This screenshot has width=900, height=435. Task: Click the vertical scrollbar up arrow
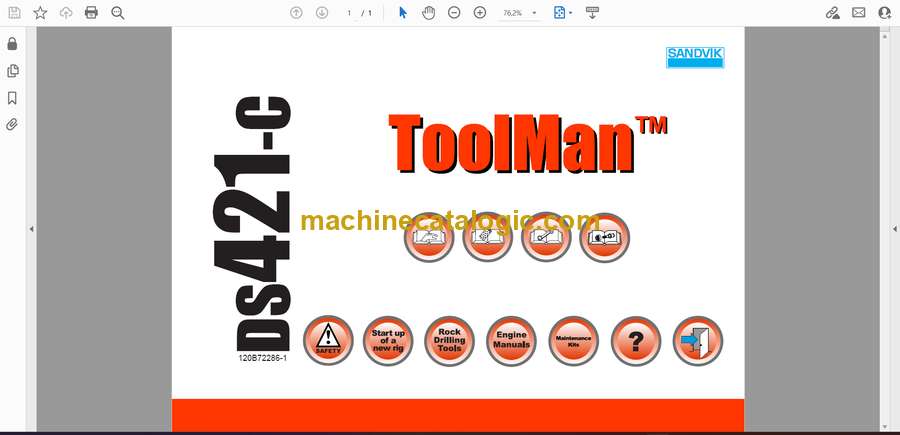click(x=885, y=36)
